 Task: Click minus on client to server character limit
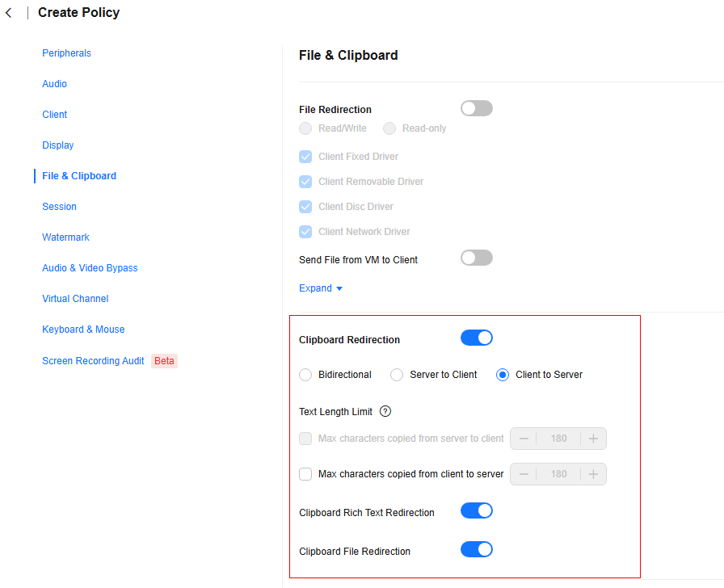524,474
